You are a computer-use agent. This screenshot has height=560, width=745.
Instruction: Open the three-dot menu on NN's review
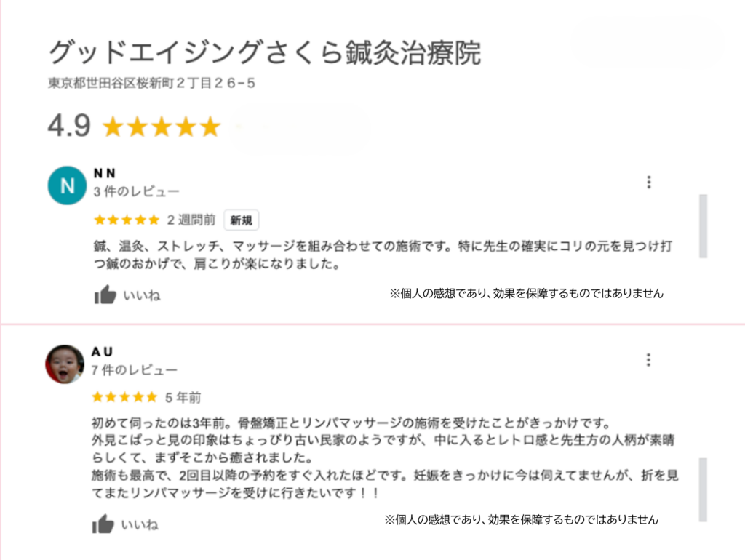(x=648, y=182)
